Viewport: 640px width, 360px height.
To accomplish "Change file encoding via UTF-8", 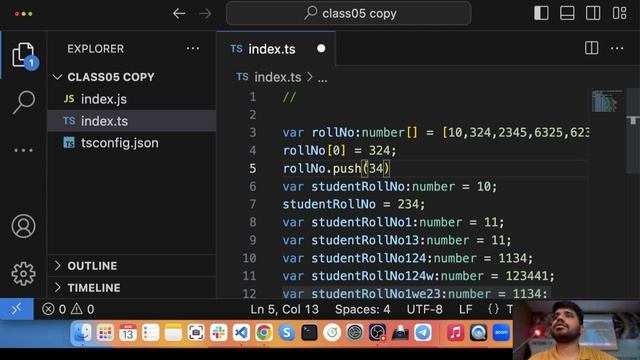I will (x=424, y=309).
